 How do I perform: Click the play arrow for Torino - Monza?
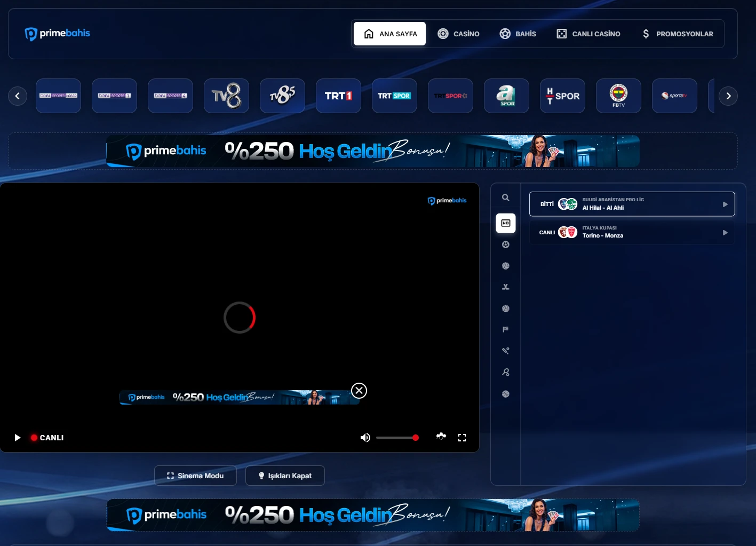(x=725, y=233)
